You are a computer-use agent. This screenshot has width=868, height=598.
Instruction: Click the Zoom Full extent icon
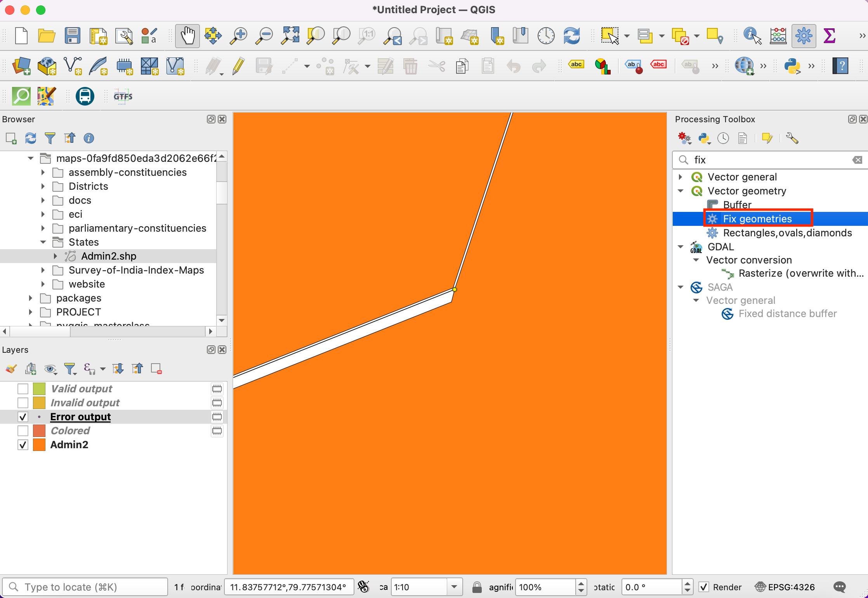pyautogui.click(x=290, y=36)
